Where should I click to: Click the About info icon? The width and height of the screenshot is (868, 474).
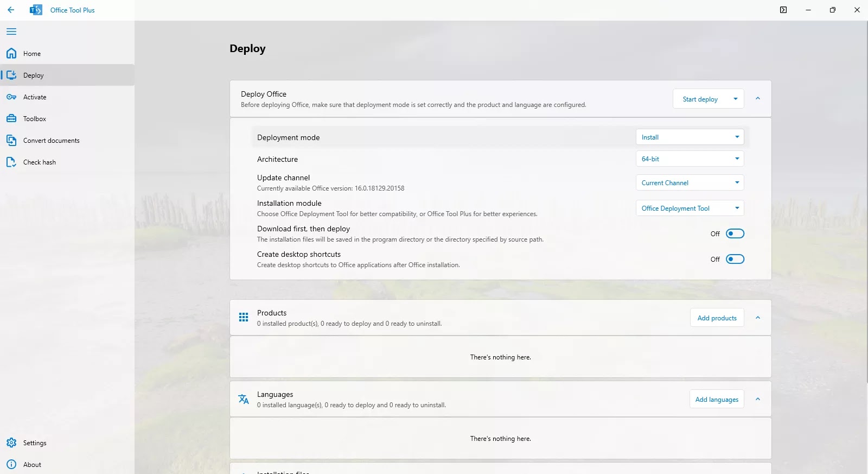11,464
